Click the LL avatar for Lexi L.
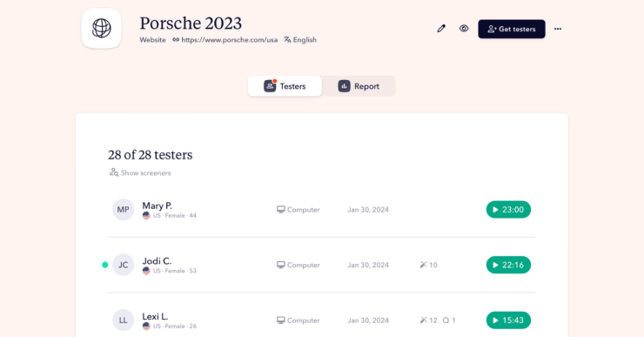The image size is (644, 337). click(124, 320)
